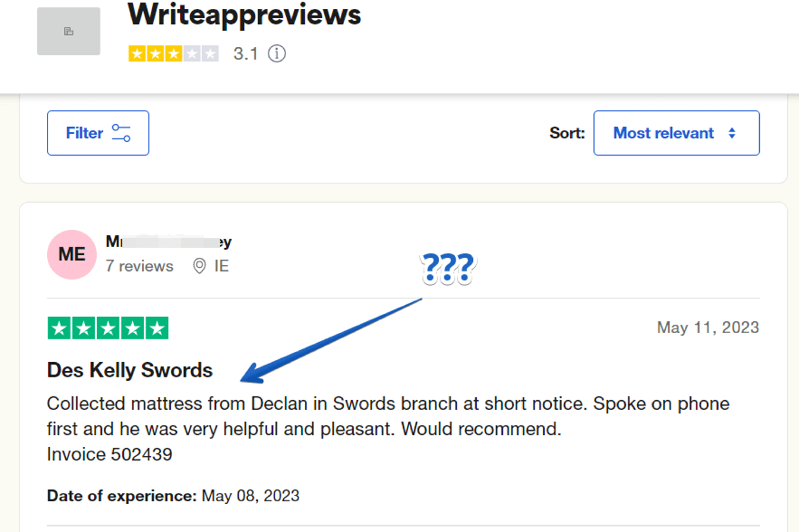Click the Date of experience line
The image size is (799, 532).
coord(173,496)
